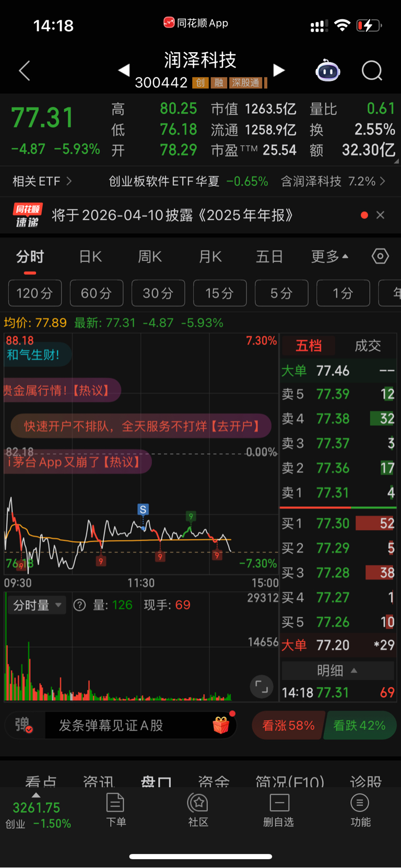Vote 看涨 58% bullish
Image resolution: width=401 pixels, height=868 pixels.
point(288,725)
